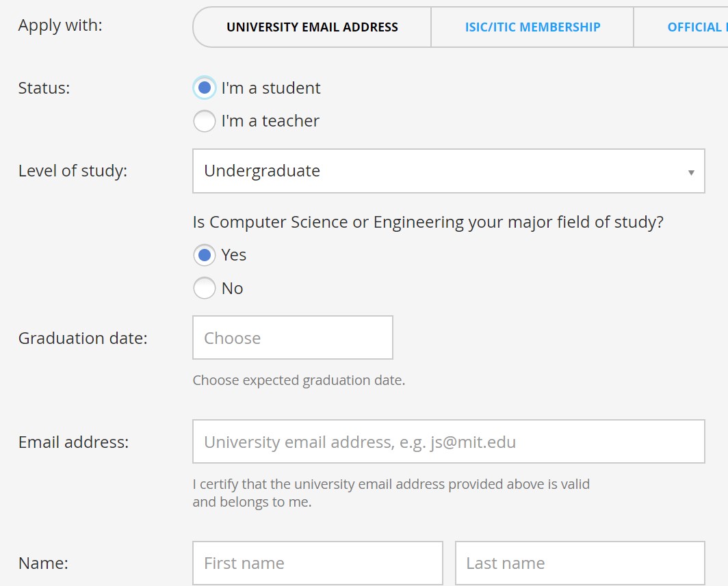This screenshot has height=586, width=728.
Task: Click the "I'm a student" label text
Action: (x=271, y=88)
